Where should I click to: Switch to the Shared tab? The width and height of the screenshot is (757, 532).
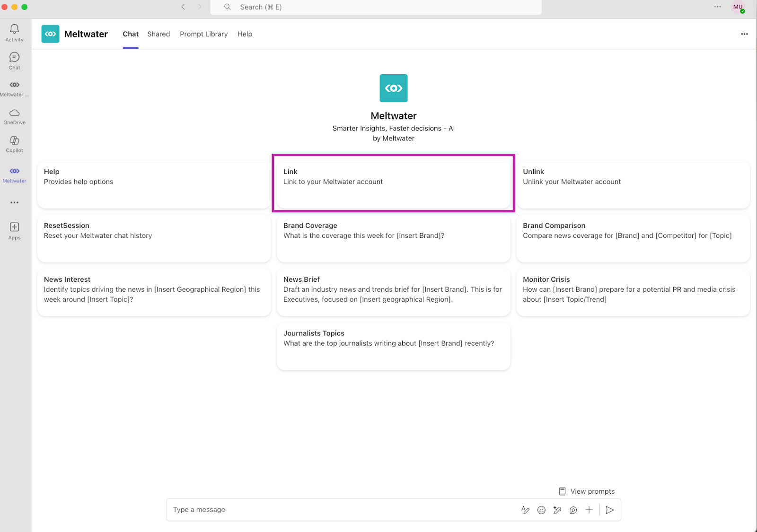click(x=158, y=34)
